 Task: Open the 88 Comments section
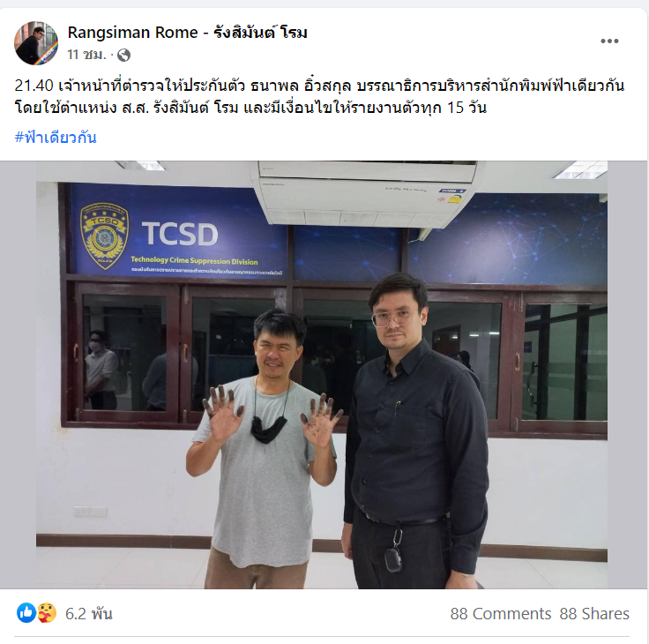pyautogui.click(x=500, y=613)
